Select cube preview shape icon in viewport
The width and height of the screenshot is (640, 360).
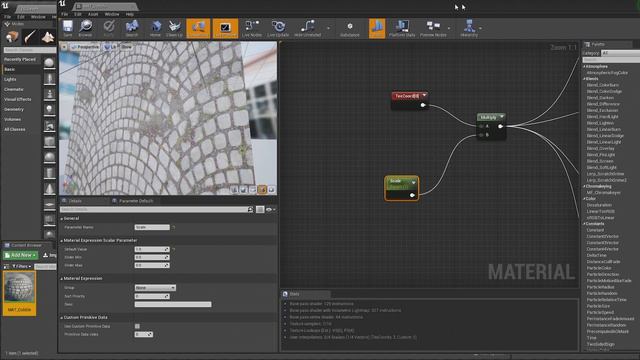[x=262, y=189]
